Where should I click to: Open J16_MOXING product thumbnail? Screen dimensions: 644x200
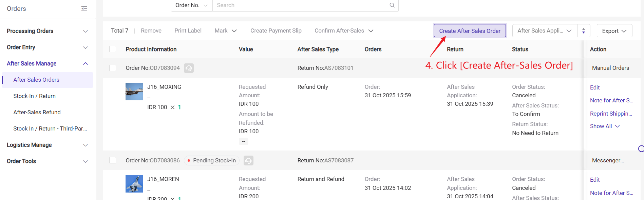click(x=134, y=92)
